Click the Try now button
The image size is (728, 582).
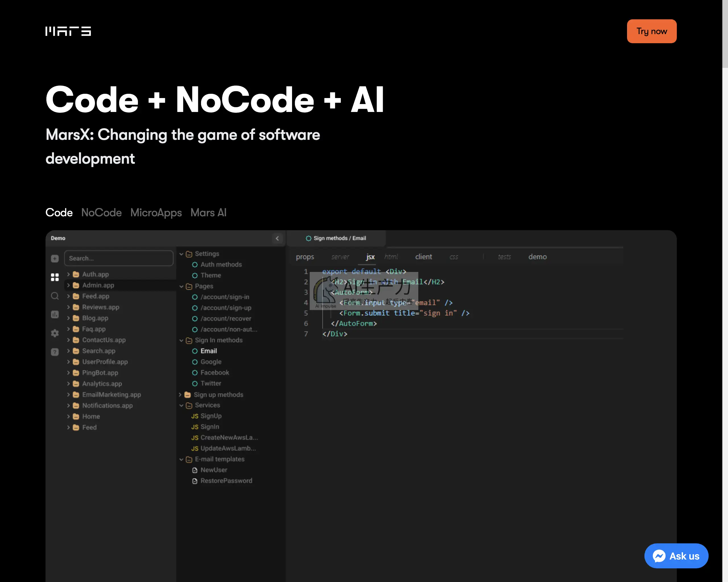[651, 31]
